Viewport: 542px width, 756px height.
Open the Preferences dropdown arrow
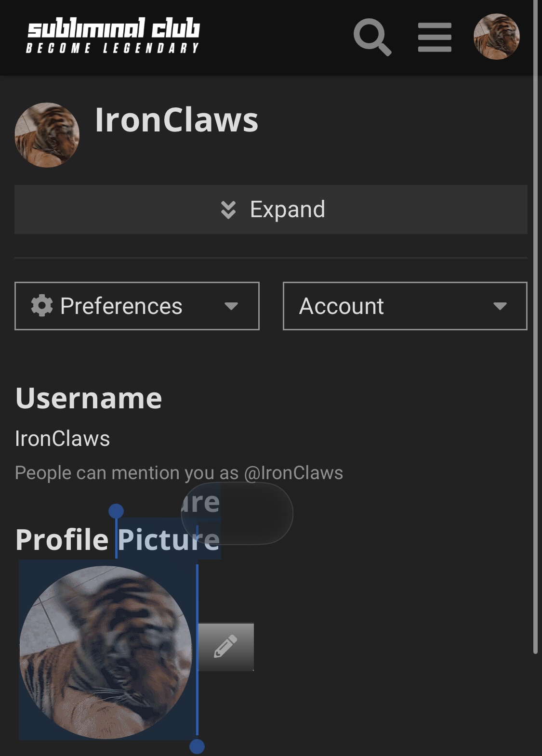231,306
